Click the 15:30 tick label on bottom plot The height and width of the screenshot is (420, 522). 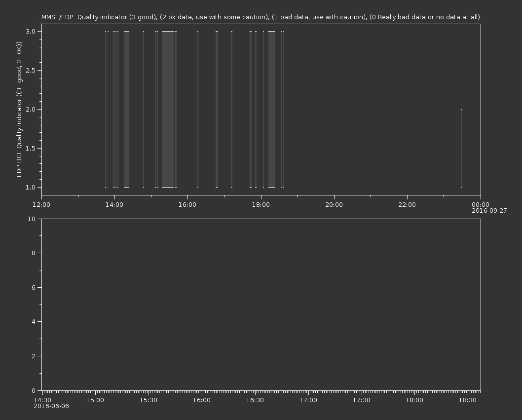pos(149,400)
